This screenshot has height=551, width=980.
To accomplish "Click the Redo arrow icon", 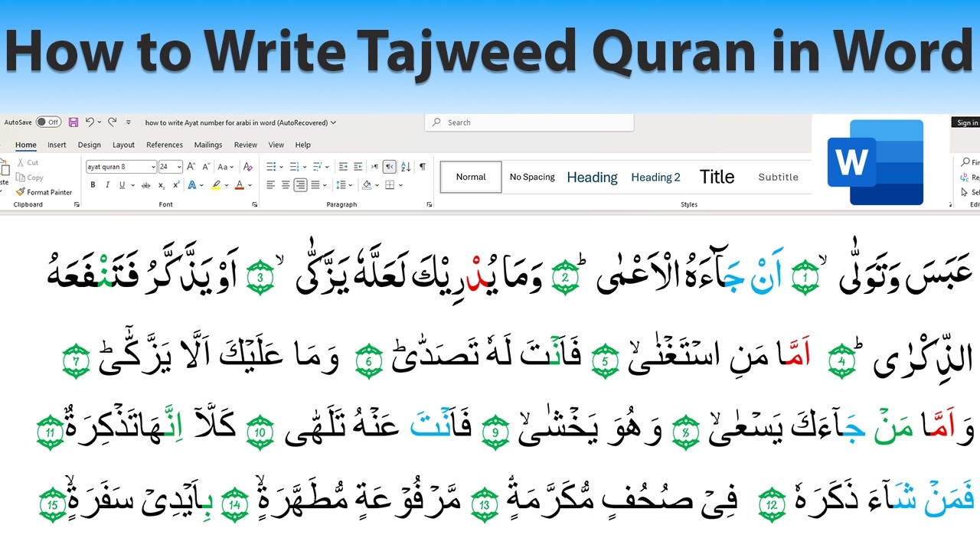I will click(113, 122).
